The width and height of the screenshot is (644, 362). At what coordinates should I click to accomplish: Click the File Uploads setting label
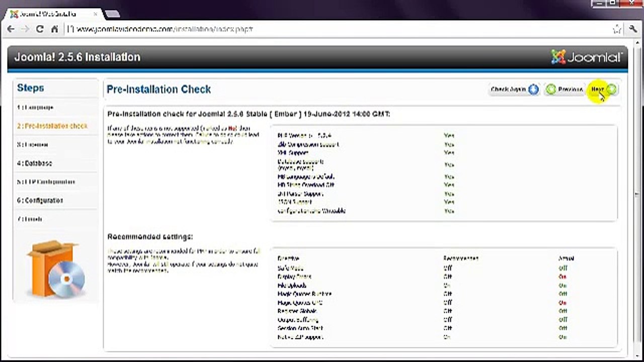(x=292, y=286)
